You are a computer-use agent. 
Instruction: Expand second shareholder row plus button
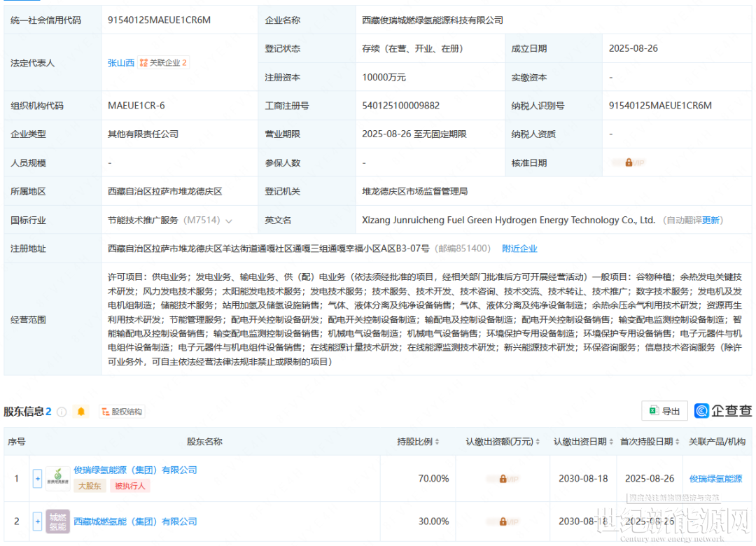coord(37,521)
